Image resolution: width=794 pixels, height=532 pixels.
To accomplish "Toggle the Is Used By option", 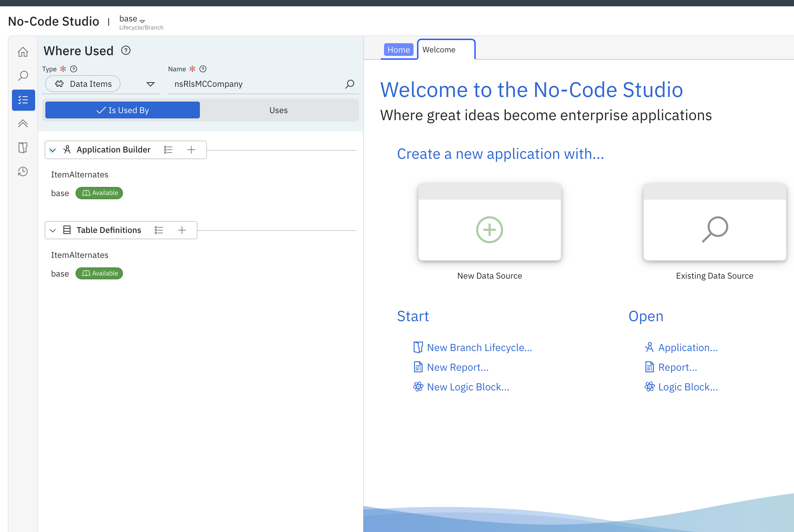I will tap(123, 110).
